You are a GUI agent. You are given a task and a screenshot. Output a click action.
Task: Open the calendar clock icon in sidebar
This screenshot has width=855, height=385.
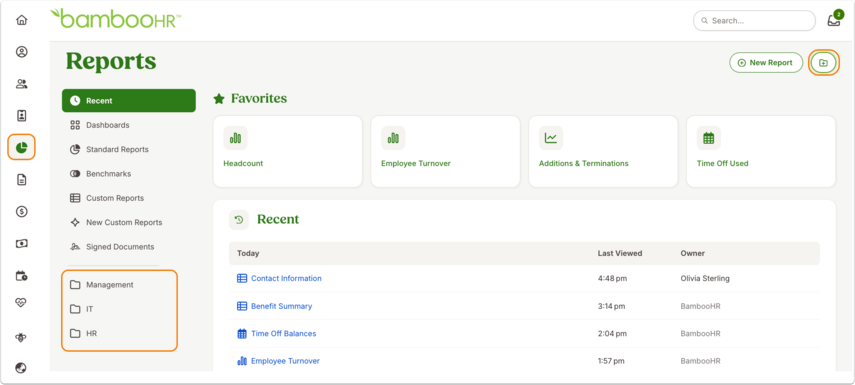(21, 275)
